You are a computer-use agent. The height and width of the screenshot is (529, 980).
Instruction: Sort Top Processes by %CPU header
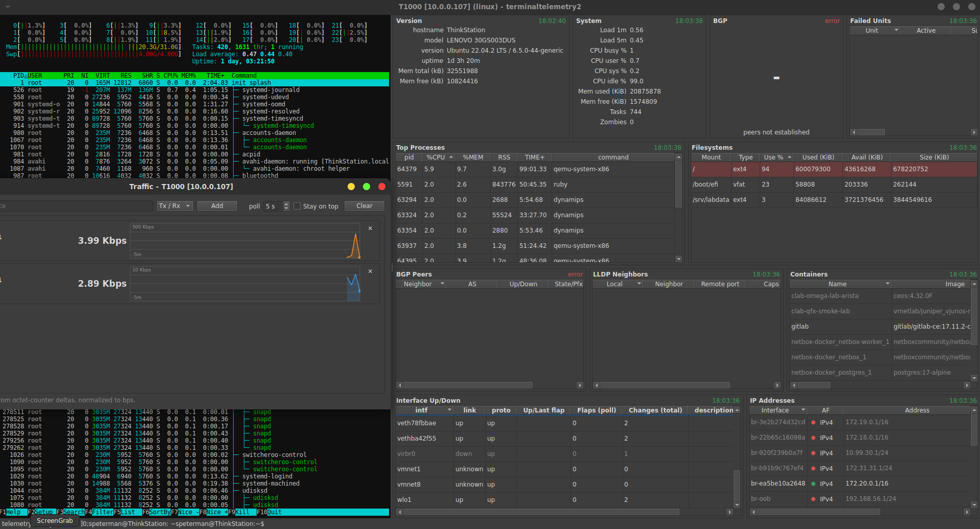pos(439,157)
